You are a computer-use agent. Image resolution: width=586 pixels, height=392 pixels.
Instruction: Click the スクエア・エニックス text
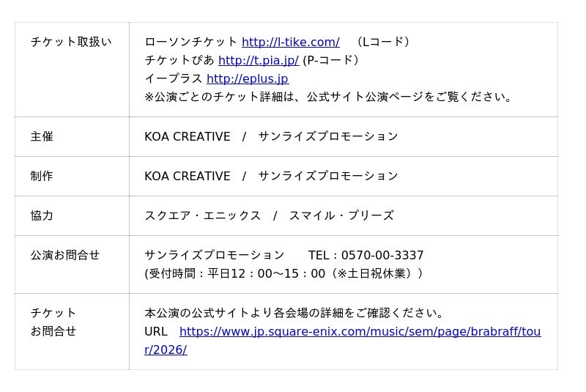point(203,216)
